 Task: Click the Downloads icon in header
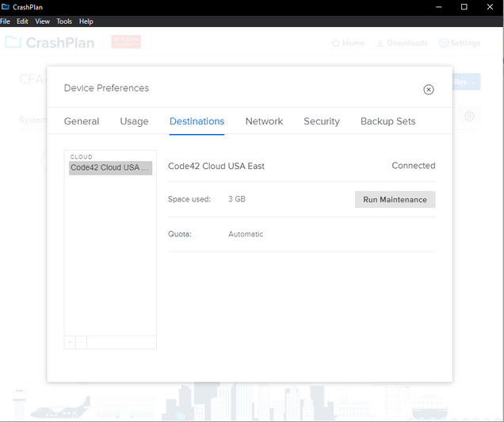[380, 43]
